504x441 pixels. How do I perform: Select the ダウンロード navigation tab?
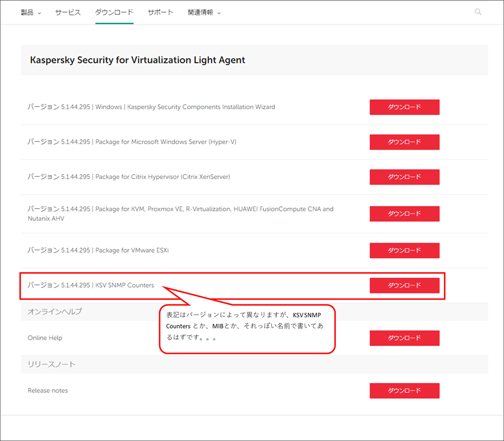point(114,12)
